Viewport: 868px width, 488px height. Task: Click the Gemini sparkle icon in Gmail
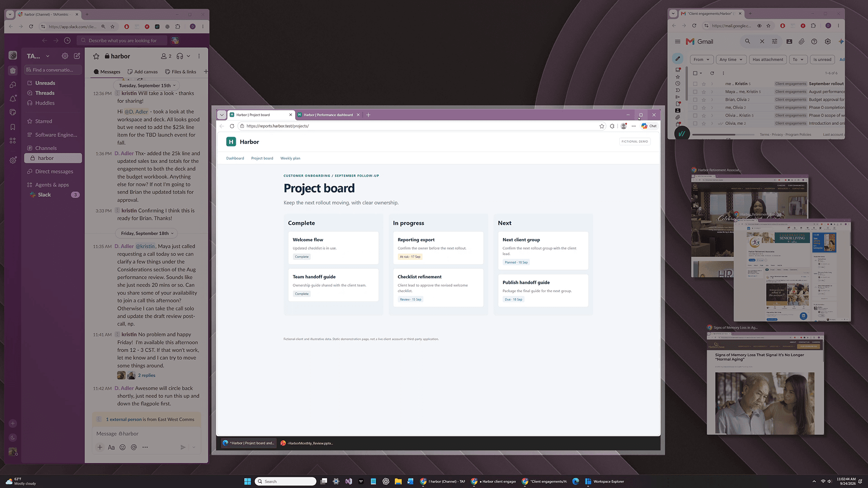(841, 41)
